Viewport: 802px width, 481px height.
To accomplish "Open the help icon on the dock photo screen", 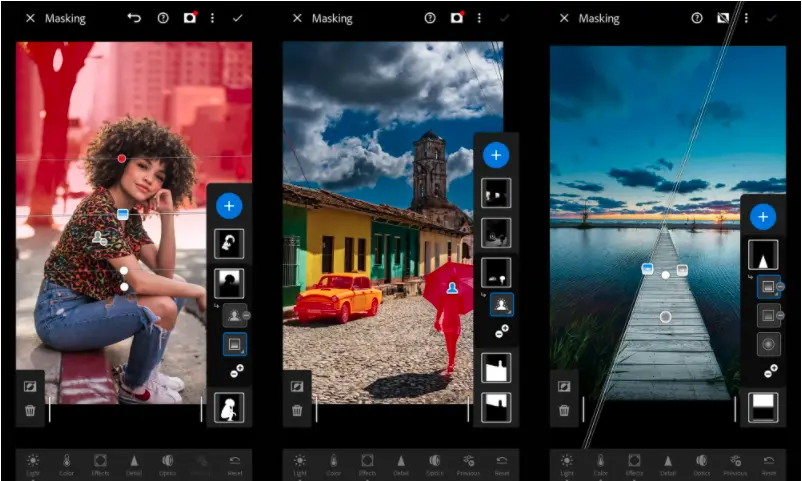I will coord(697,18).
